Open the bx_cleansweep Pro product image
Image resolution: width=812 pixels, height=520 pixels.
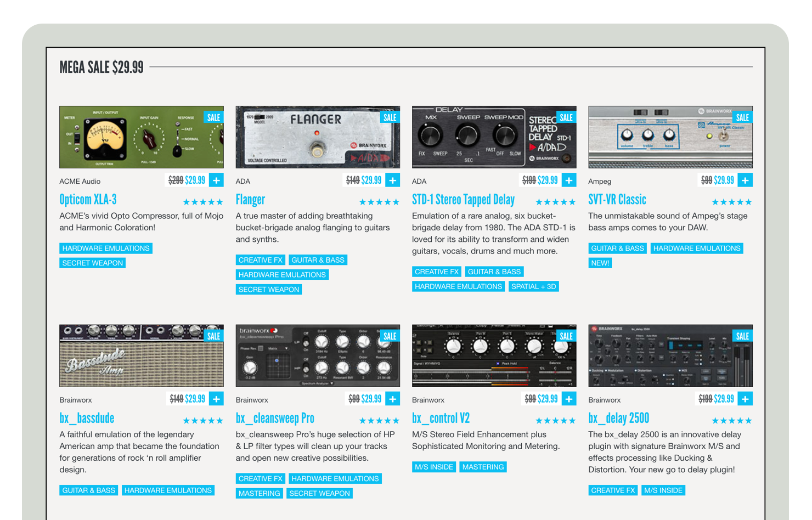(318, 355)
